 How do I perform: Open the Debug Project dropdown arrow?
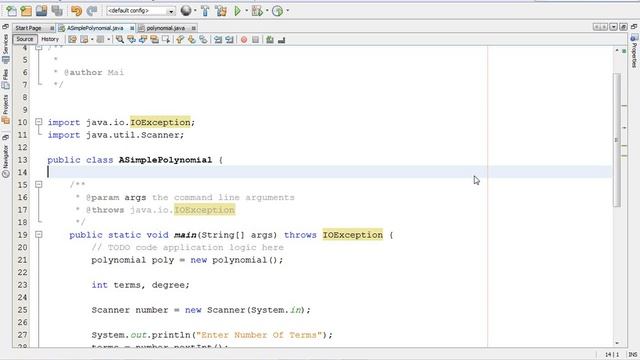(267, 11)
